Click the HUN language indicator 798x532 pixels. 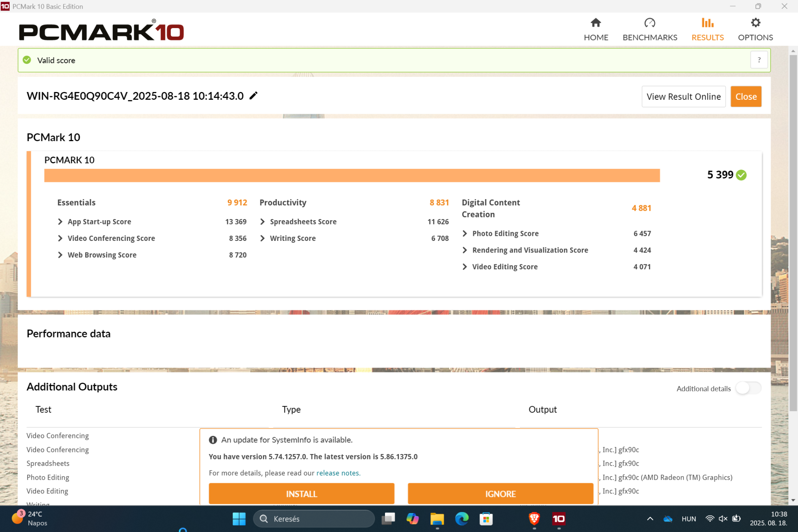[689, 519]
